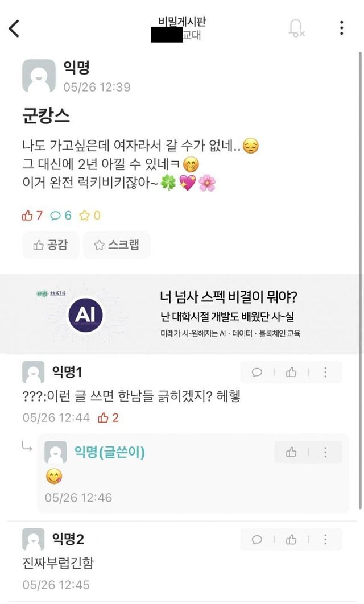Click the post's red like count
This screenshot has height=604, width=364.
(x=32, y=216)
